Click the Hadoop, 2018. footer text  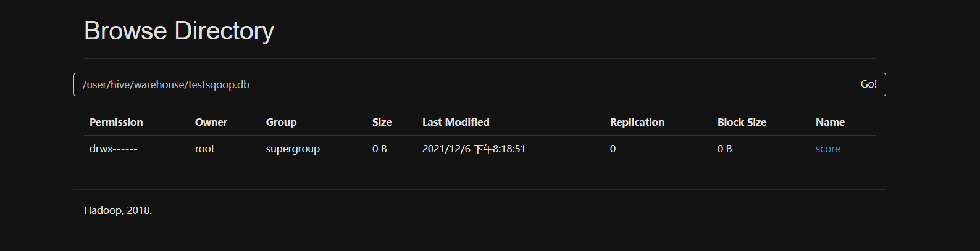click(118, 210)
